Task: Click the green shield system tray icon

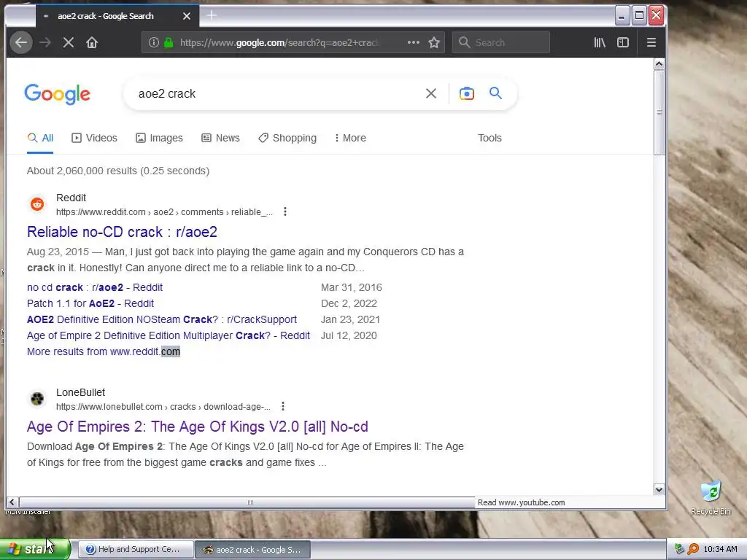Action: point(679,549)
